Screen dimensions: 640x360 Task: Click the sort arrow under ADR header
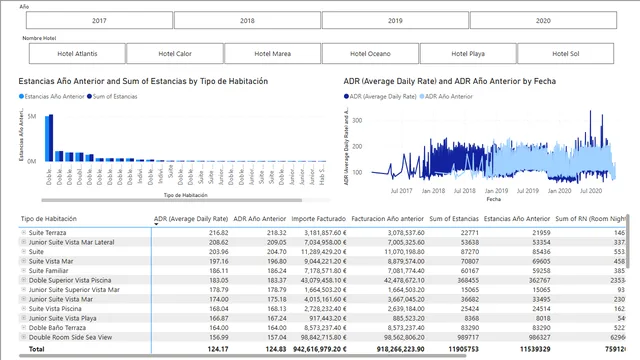(x=156, y=224)
